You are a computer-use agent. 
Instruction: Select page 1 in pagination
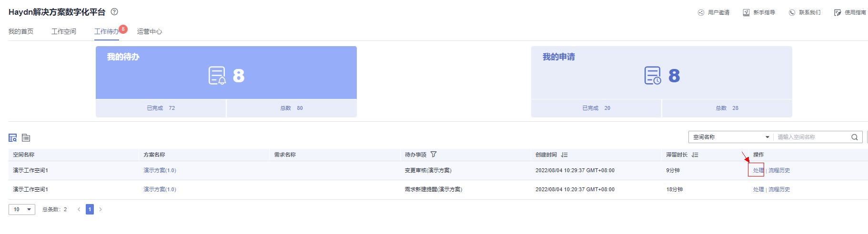point(90,209)
